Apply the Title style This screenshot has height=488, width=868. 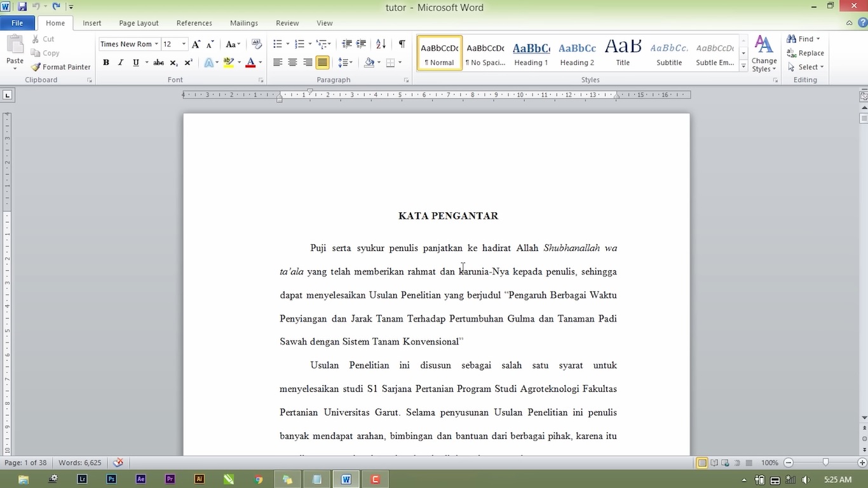[623, 53]
